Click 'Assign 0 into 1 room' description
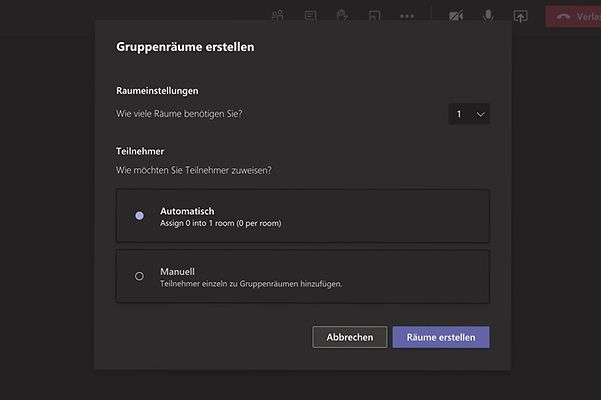 220,223
